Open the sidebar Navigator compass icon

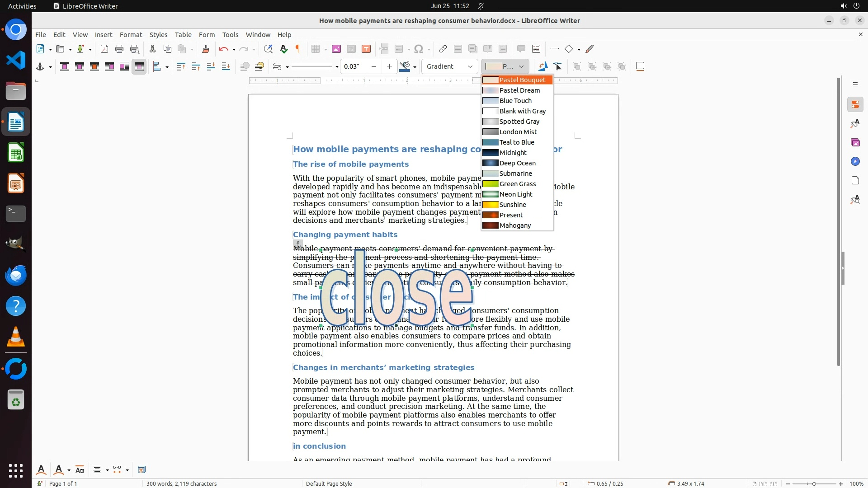pos(855,161)
